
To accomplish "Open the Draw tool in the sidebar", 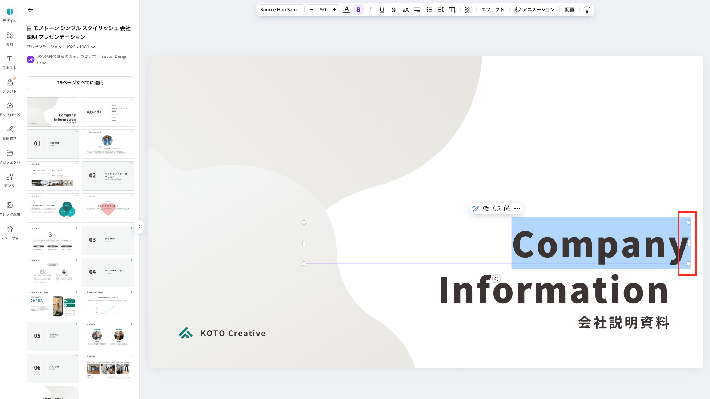I will (10, 133).
